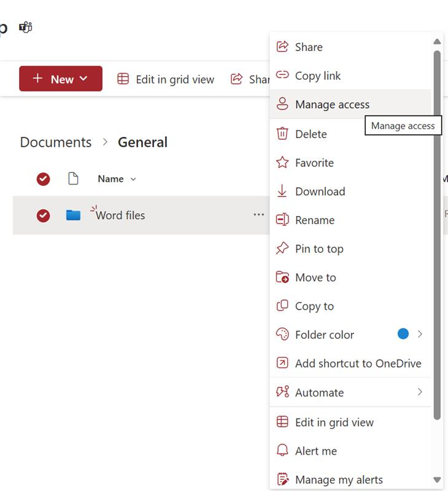The height and width of the screenshot is (491, 448).
Task: Choose Share from the context menu
Action: point(350,47)
